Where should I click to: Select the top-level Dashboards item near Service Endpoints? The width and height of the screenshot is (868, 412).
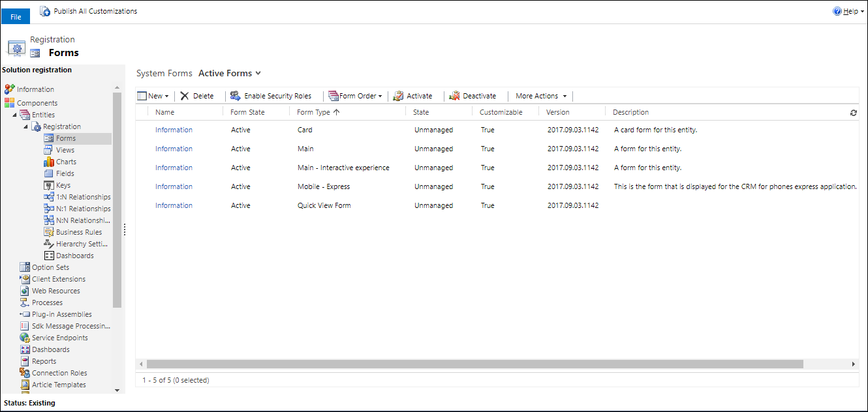[44, 349]
